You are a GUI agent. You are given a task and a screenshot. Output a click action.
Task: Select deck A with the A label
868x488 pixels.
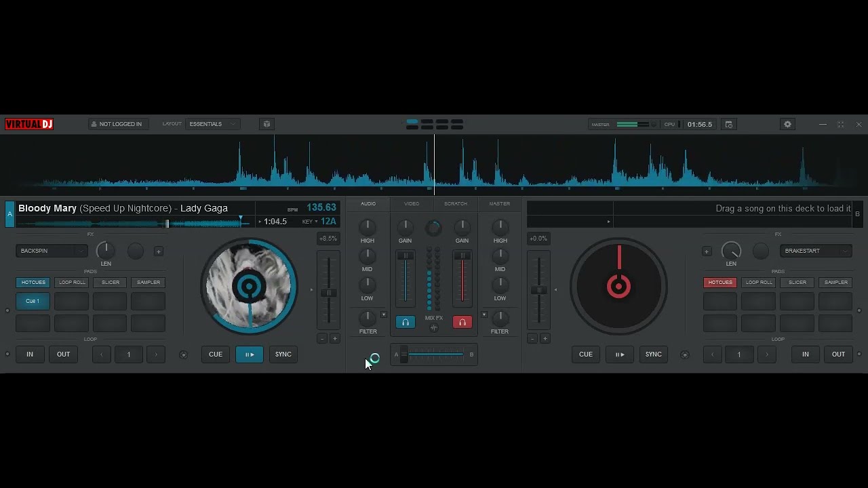point(9,214)
